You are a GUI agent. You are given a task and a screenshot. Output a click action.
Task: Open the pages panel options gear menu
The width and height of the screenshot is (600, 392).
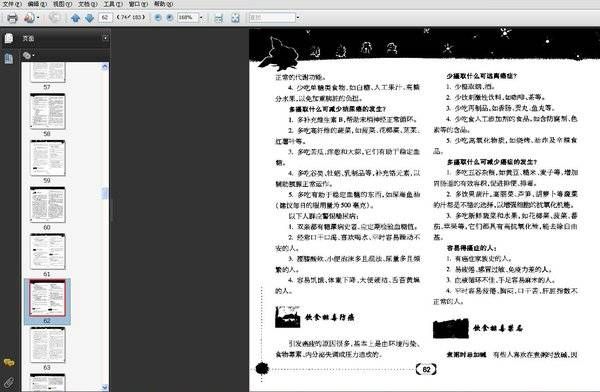[28, 56]
